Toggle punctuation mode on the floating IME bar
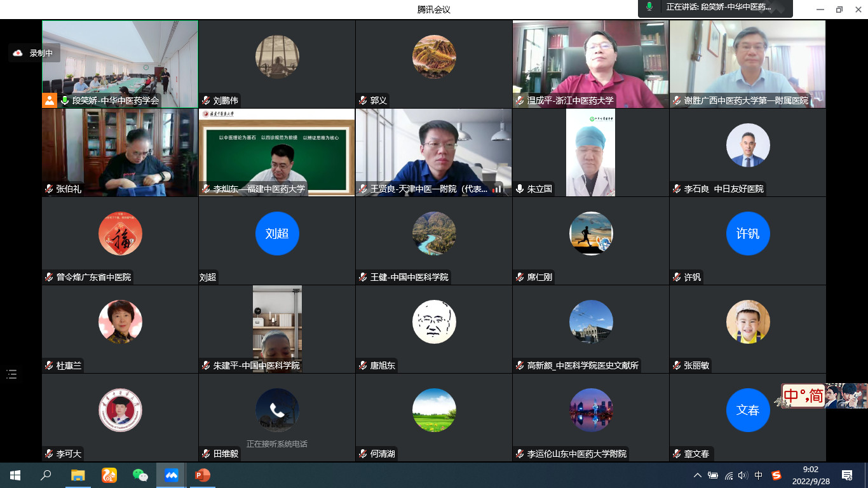Screen dimensions: 868x488 pos(803,395)
